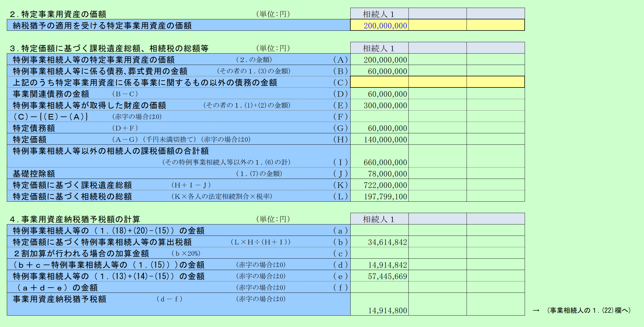
Task: Click the 相続人1 header in section 3
Action: coord(379,48)
